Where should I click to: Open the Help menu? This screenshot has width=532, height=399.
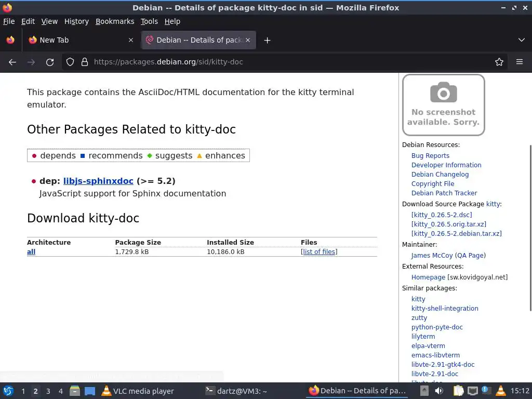172,21
